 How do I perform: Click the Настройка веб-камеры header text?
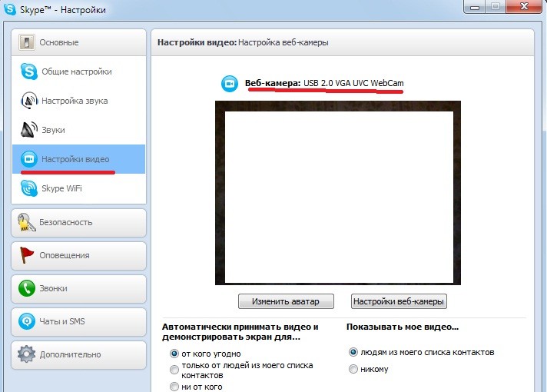pyautogui.click(x=283, y=42)
